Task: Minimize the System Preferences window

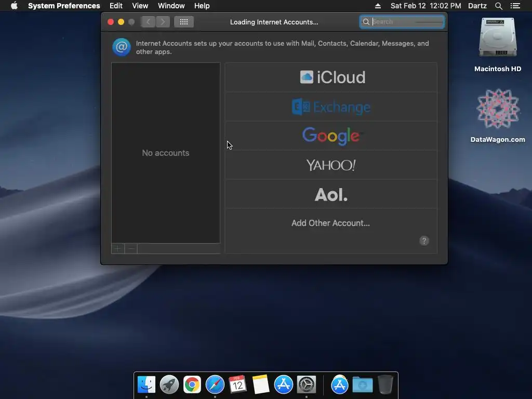Action: 121,22
